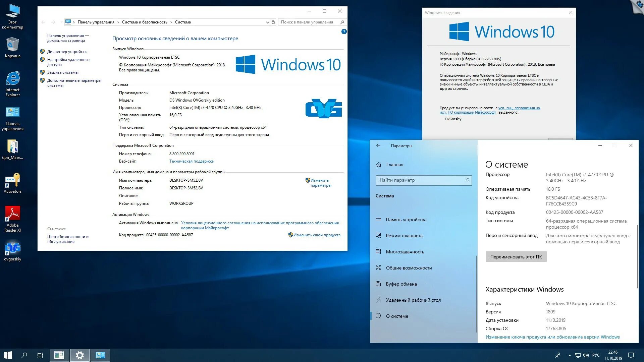Click the refresh button in address bar

273,22
